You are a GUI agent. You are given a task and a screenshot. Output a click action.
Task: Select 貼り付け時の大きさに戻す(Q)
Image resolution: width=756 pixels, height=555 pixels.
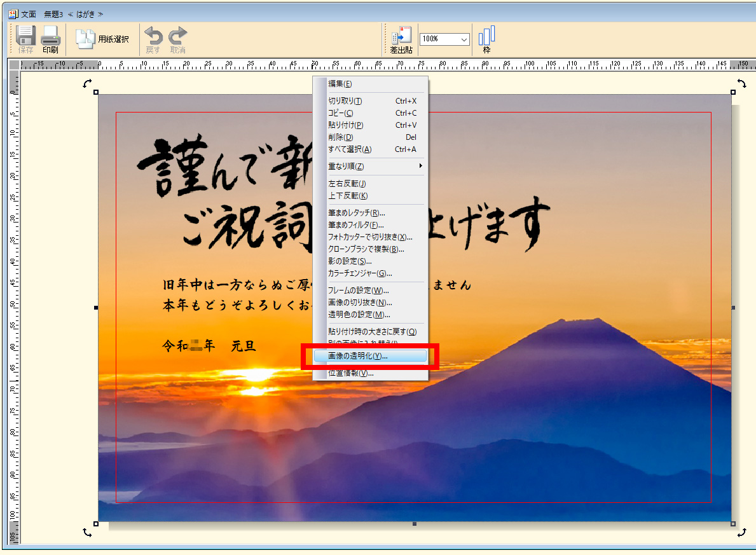pos(370,332)
